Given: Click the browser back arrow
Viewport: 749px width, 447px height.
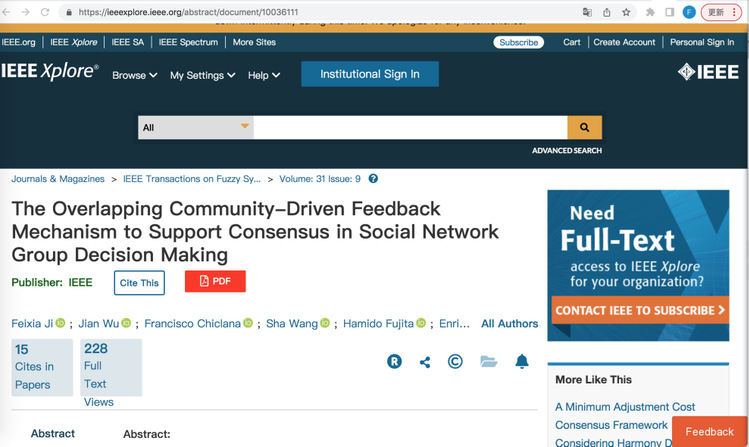Looking at the screenshot, I should (6, 12).
